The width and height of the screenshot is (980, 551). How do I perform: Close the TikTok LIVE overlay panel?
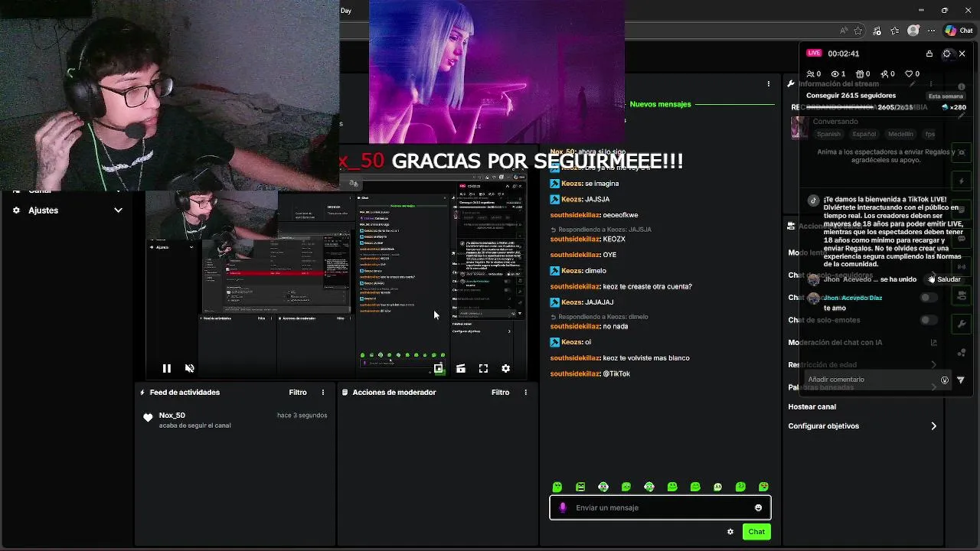(962, 54)
